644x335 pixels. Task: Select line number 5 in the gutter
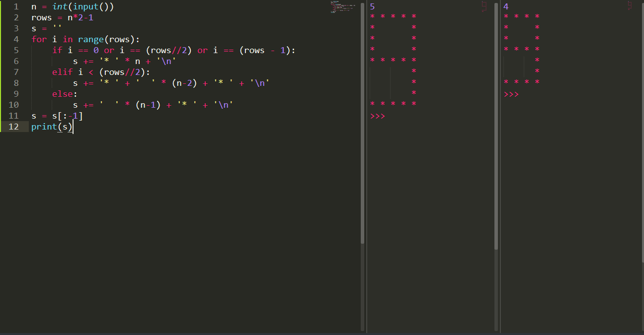pyautogui.click(x=16, y=50)
